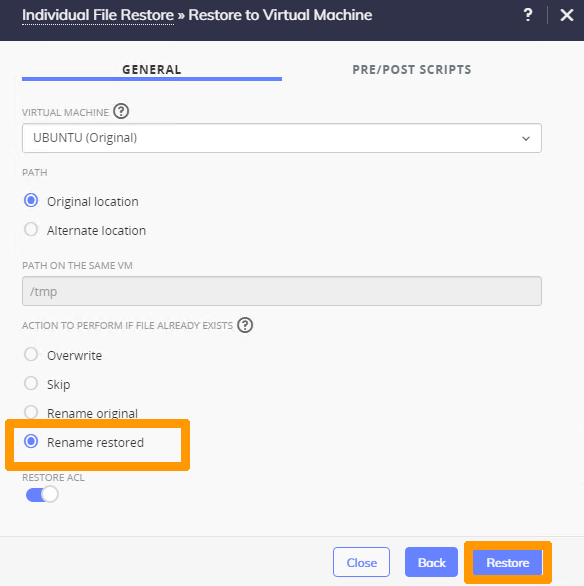Choose the Rename restored option

[31, 441]
